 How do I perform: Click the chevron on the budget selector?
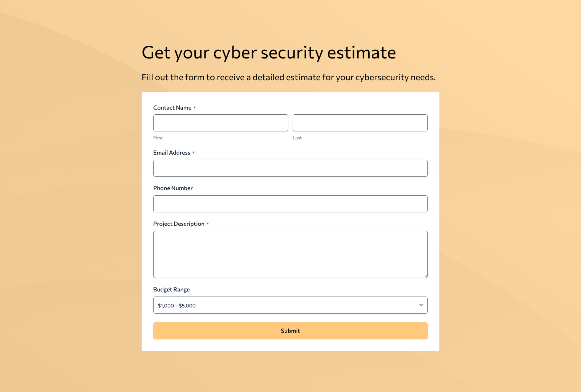pyautogui.click(x=420, y=305)
